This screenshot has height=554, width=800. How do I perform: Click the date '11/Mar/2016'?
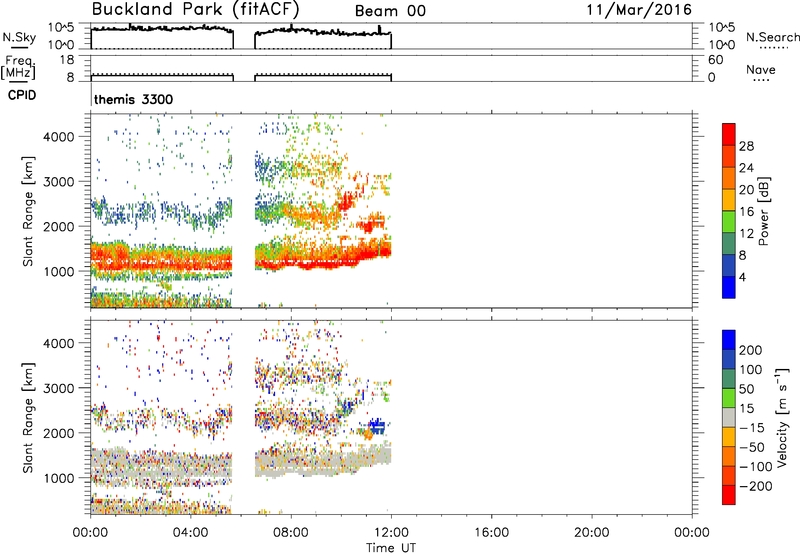tap(639, 10)
